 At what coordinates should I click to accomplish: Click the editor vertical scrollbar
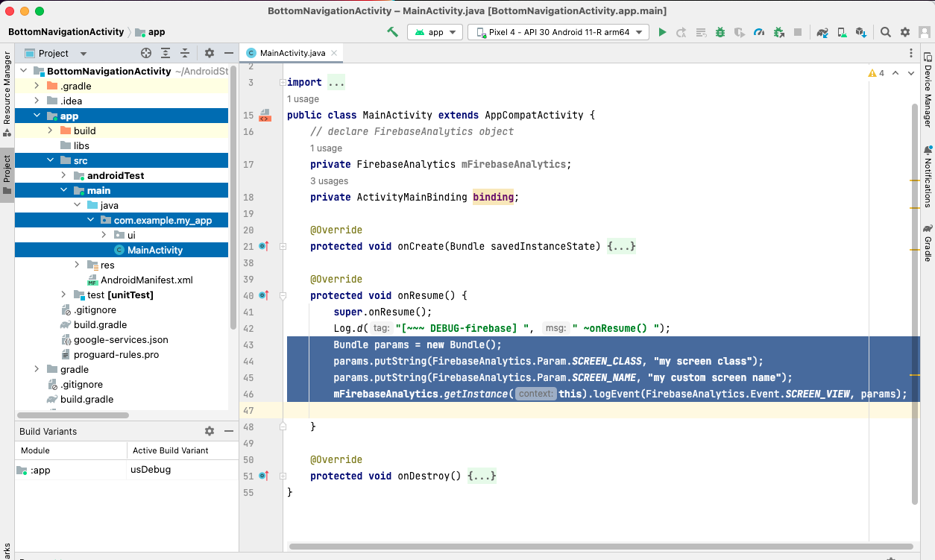tap(916, 304)
